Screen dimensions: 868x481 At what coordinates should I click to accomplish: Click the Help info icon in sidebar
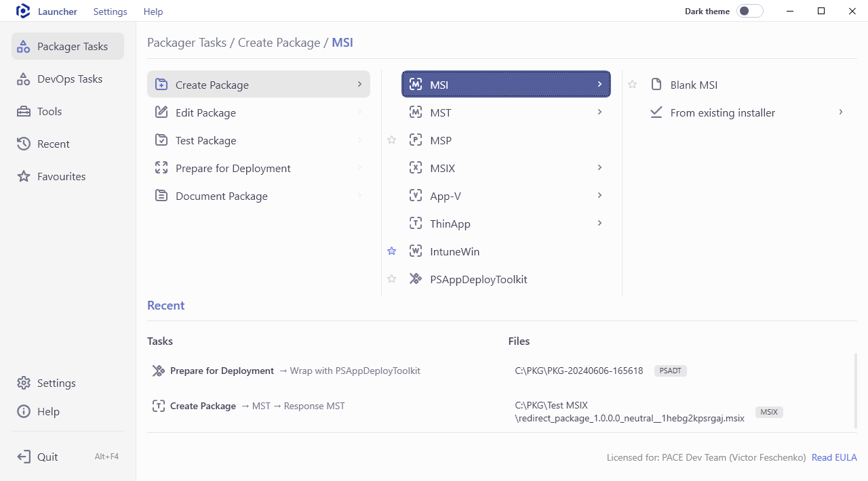click(x=24, y=411)
